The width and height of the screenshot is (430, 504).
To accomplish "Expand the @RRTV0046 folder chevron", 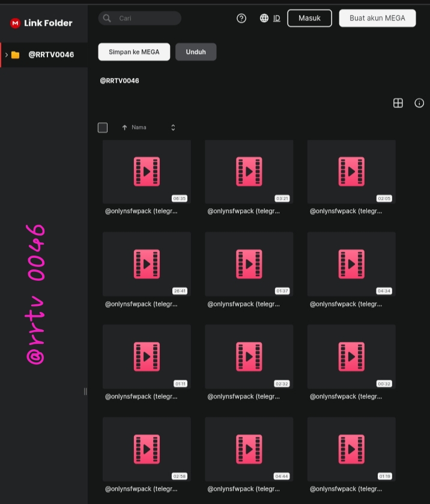I will pos(7,55).
